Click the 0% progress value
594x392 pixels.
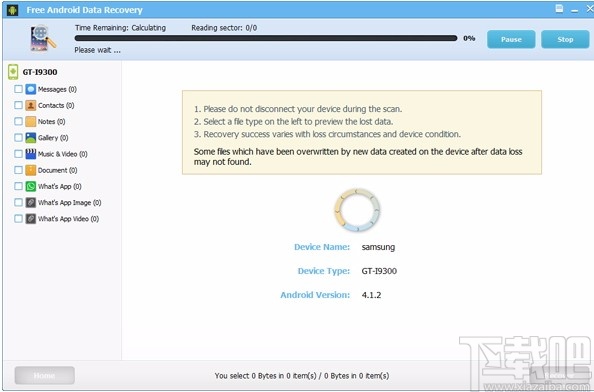[x=469, y=38]
